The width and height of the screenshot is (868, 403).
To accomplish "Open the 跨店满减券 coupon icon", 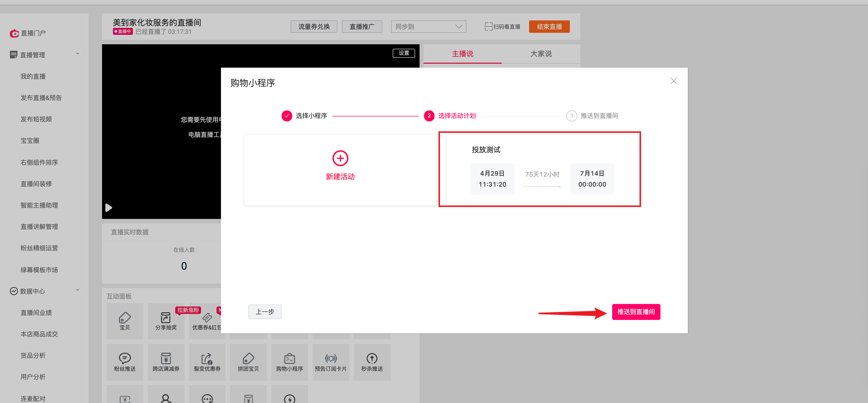I will click(x=166, y=358).
